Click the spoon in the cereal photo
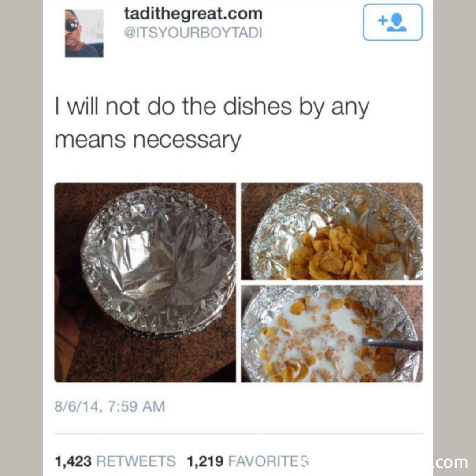 (x=392, y=344)
